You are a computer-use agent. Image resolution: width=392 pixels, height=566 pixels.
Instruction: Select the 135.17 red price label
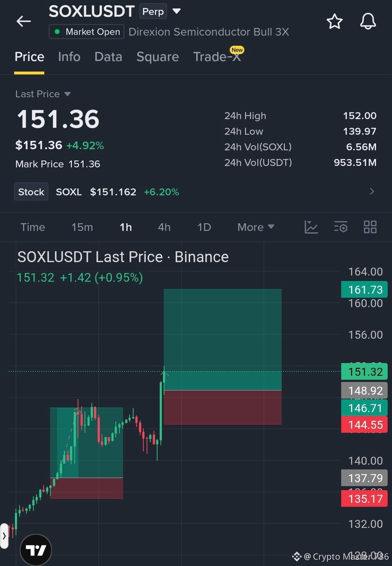pos(364,499)
